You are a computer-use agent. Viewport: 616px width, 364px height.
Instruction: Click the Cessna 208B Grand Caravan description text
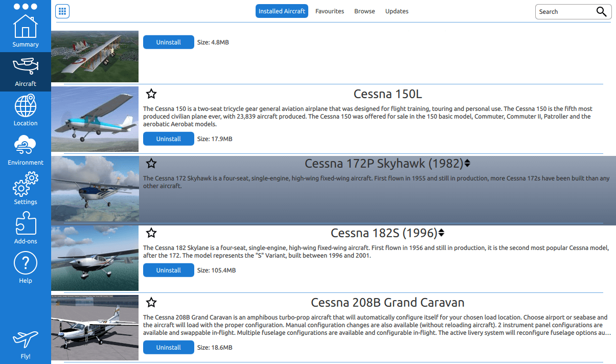[377, 325]
